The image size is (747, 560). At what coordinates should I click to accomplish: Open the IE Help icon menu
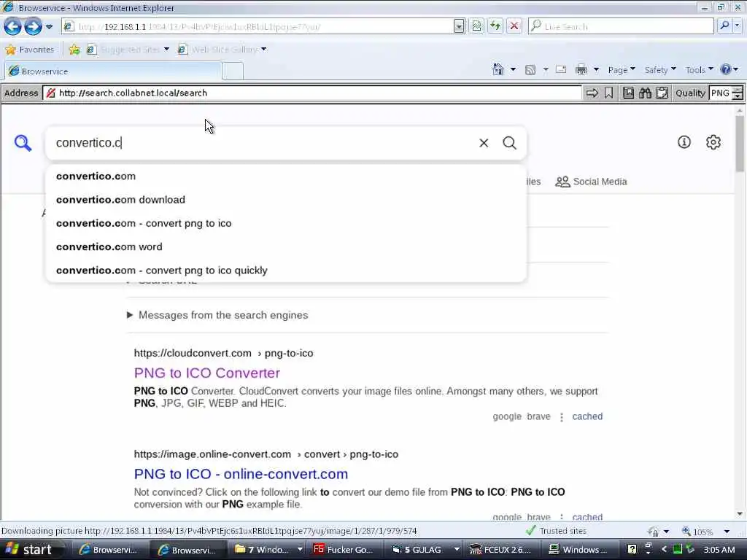(729, 70)
